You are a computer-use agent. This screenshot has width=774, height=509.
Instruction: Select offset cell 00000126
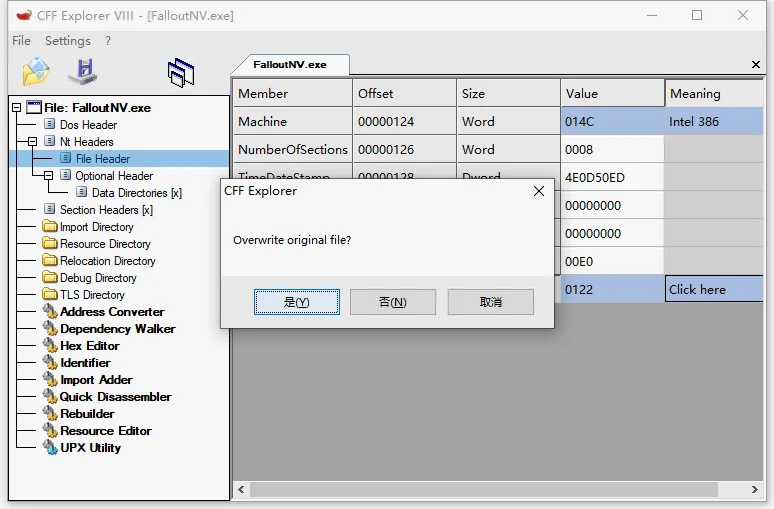click(x=404, y=150)
